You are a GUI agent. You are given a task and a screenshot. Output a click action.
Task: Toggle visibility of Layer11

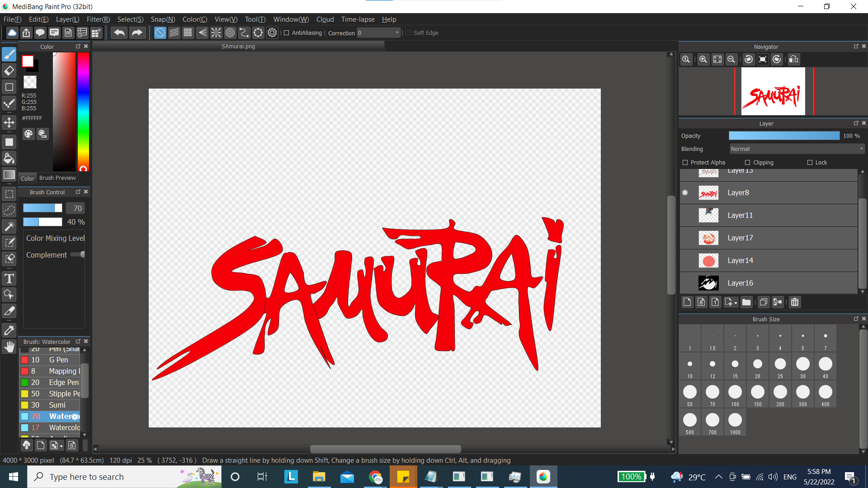pyautogui.click(x=685, y=216)
